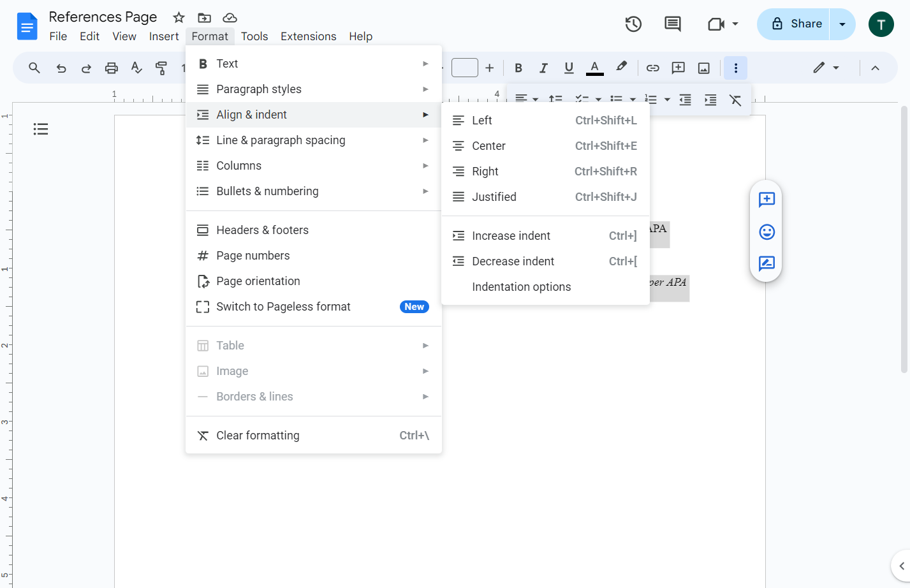The height and width of the screenshot is (588, 910).
Task: Insert an image from the toolbar
Action: 704,68
